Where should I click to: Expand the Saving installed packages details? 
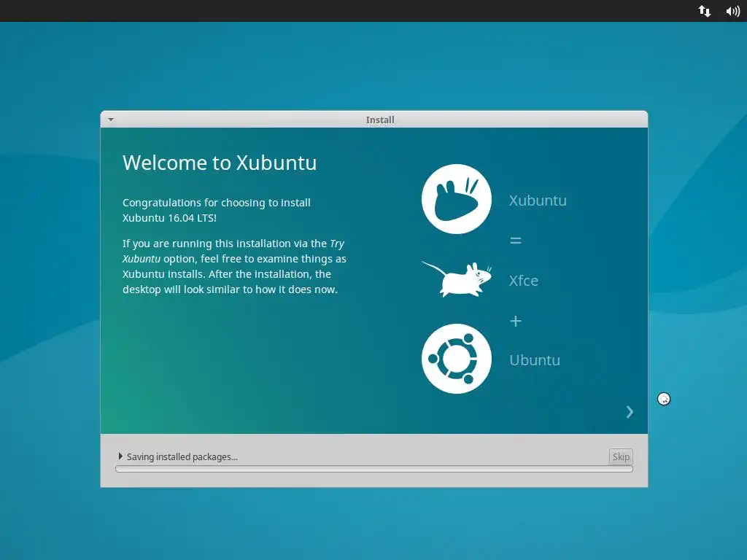[120, 456]
